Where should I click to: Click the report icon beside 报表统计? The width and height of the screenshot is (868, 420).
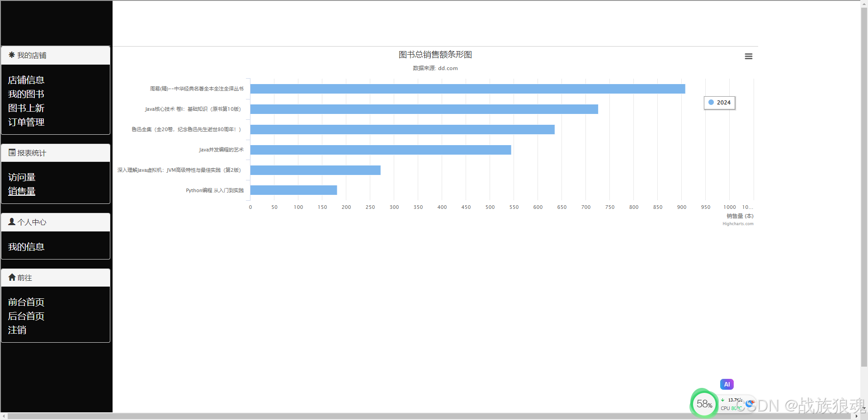pos(12,153)
